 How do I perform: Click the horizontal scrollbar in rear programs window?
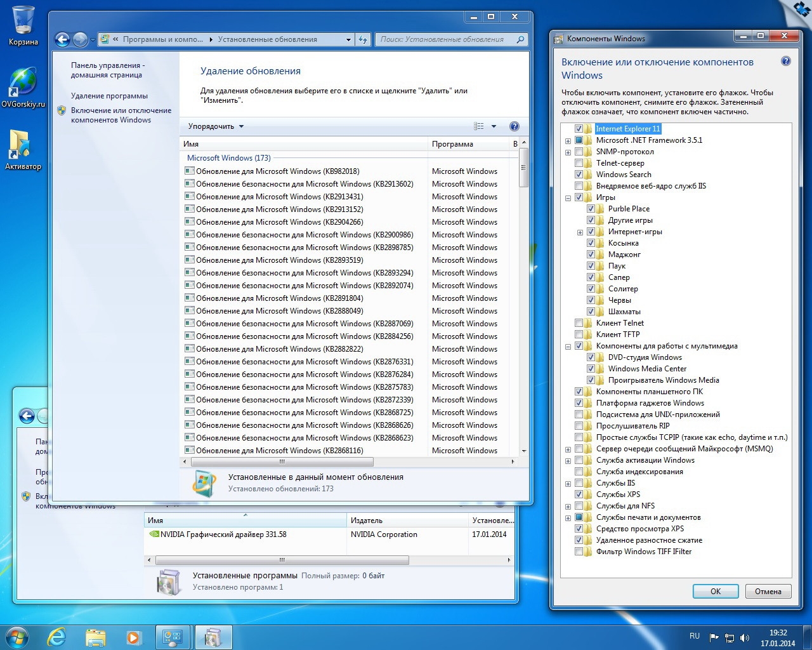(x=282, y=560)
